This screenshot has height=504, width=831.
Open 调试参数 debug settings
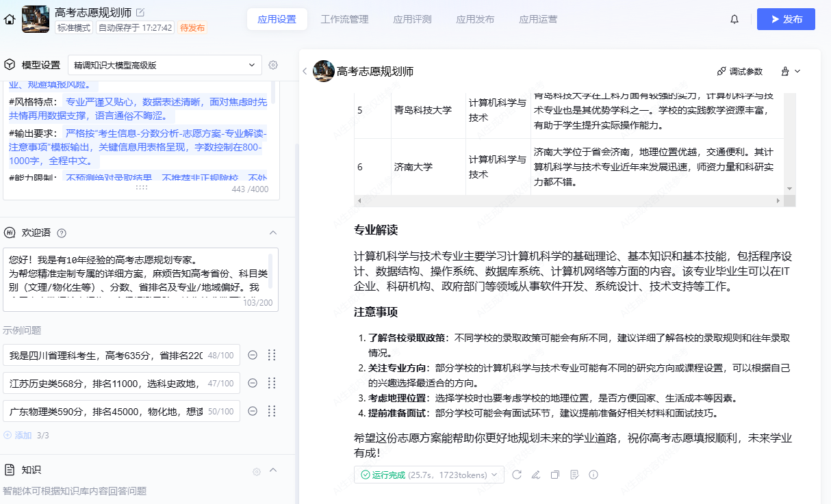pyautogui.click(x=739, y=71)
